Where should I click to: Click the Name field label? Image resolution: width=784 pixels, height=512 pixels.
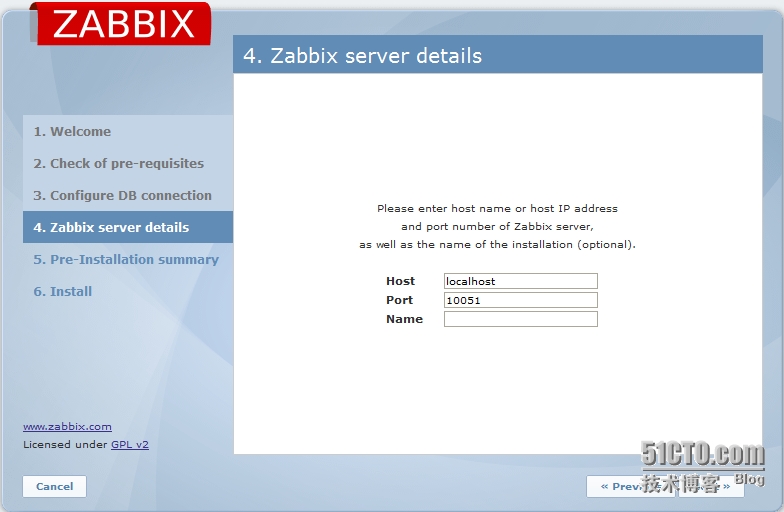point(404,319)
